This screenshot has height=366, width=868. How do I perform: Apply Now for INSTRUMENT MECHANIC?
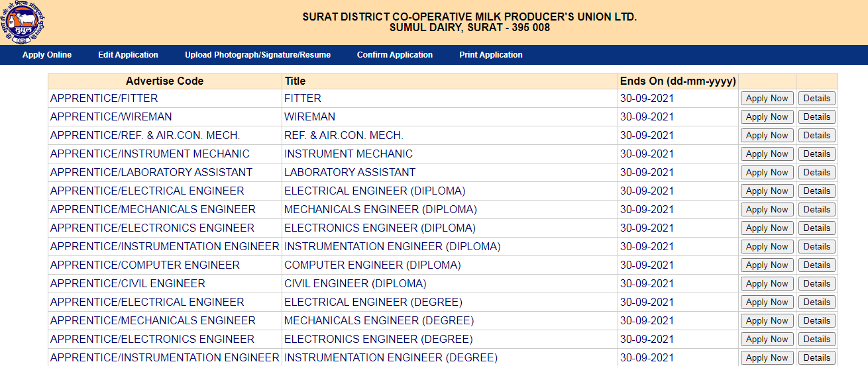pos(767,154)
